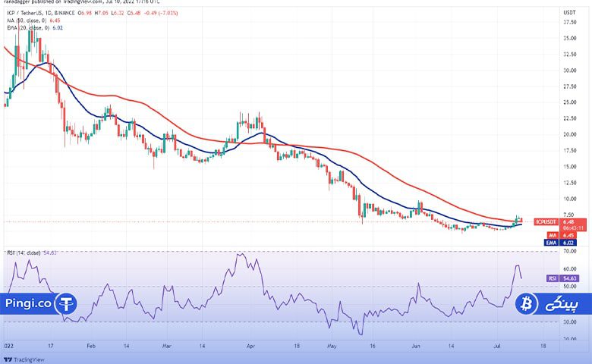Screen dimensions: 592x364
Task: Click the 54.63 RSI value tag on axis
Action: click(569, 278)
